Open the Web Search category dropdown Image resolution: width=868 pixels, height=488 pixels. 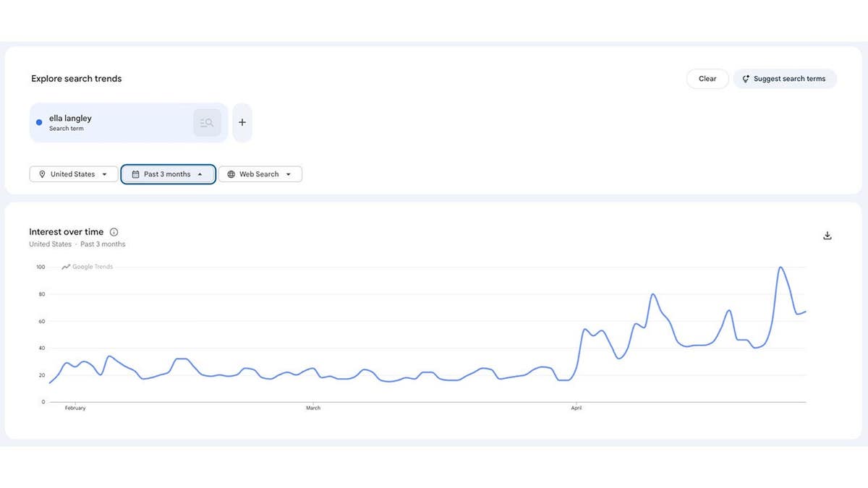[260, 174]
